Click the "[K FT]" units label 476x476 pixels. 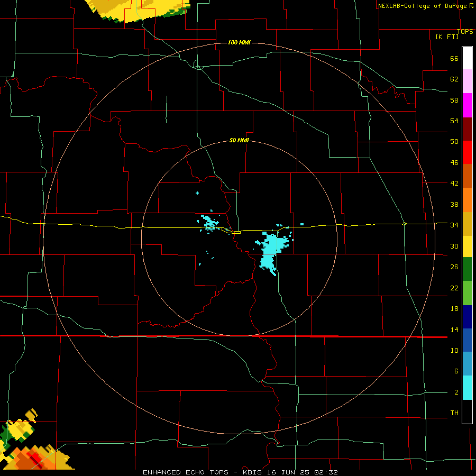click(447, 36)
